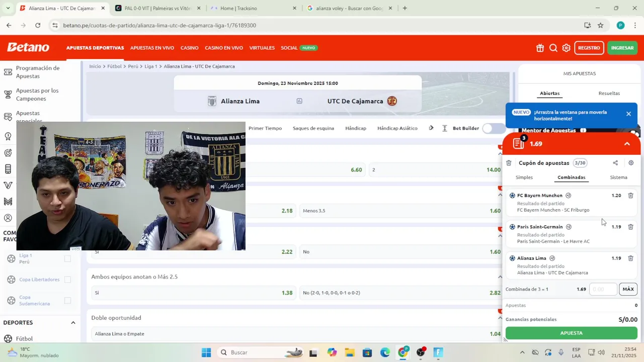644x362 pixels.
Task: Open the Windows Start menu
Action: click(x=206, y=352)
